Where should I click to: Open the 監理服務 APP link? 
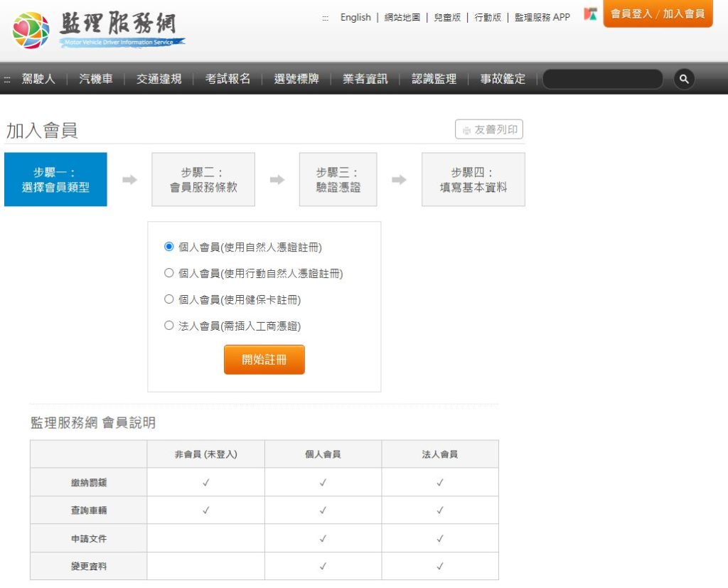542,17
